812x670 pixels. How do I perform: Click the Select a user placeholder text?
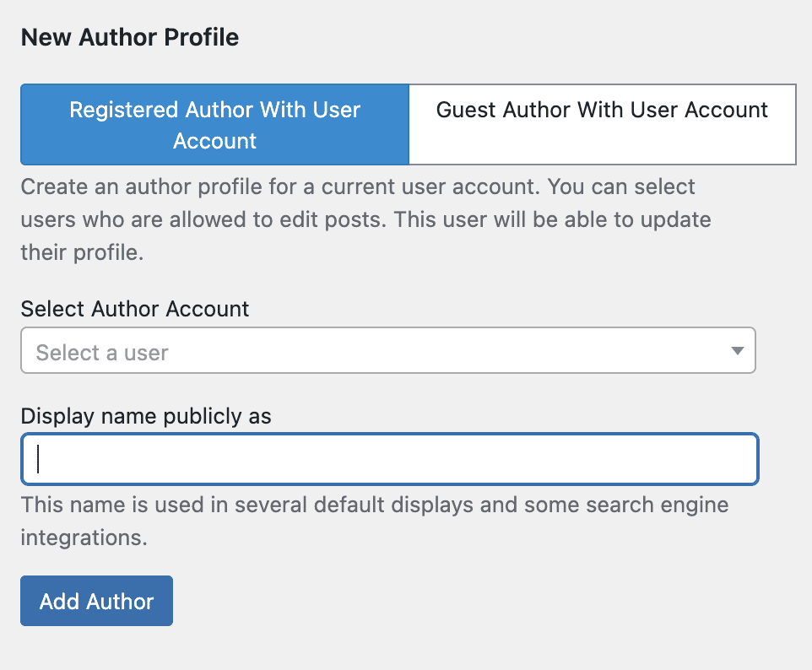point(101,351)
